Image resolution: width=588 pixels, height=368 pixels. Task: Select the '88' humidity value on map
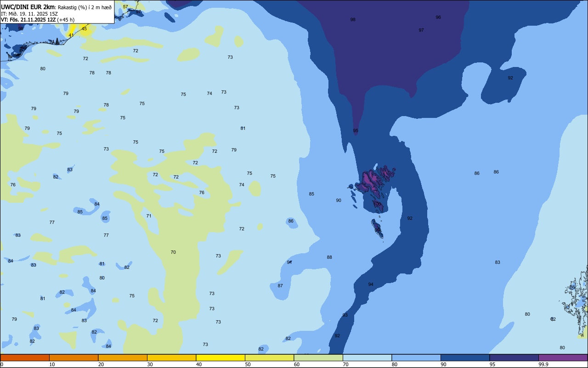329,257
